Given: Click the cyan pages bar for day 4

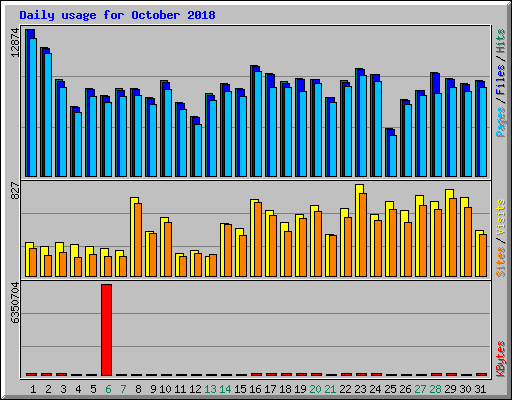Looking at the screenshot, I should click(x=78, y=144).
